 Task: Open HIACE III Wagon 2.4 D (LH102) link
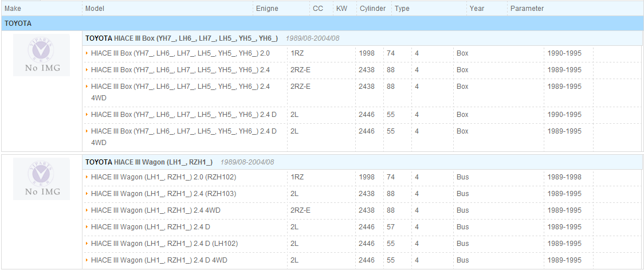pos(164,243)
